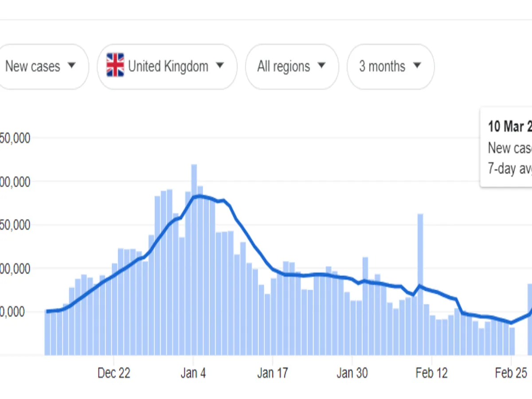The width and height of the screenshot is (532, 399).
Task: Select the Jan 17 axis label
Action: point(272,373)
